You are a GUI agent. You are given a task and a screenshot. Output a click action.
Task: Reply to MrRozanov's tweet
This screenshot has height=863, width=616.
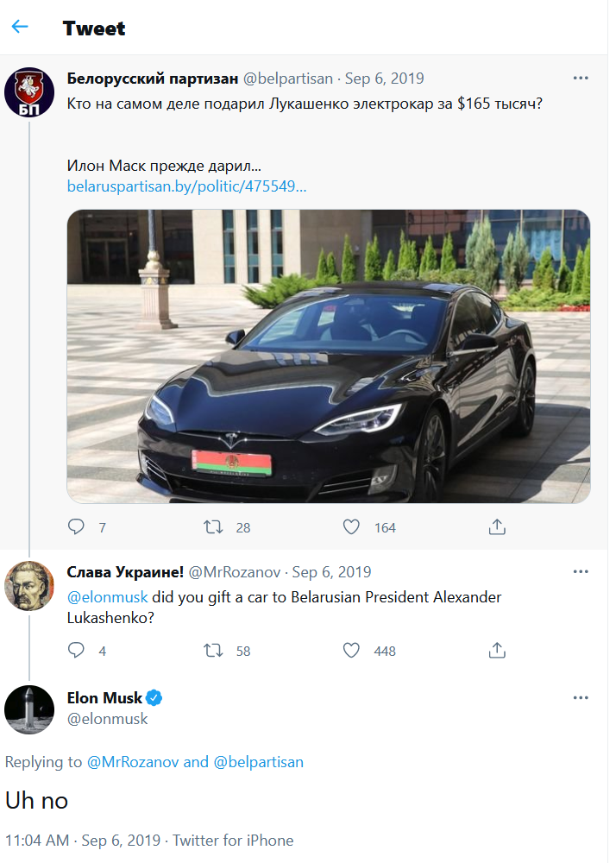[77, 650]
